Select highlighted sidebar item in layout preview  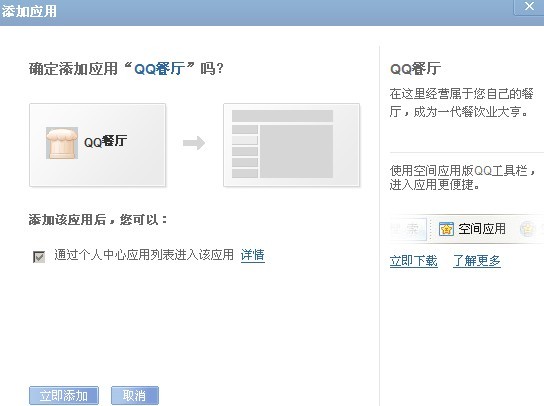click(245, 140)
